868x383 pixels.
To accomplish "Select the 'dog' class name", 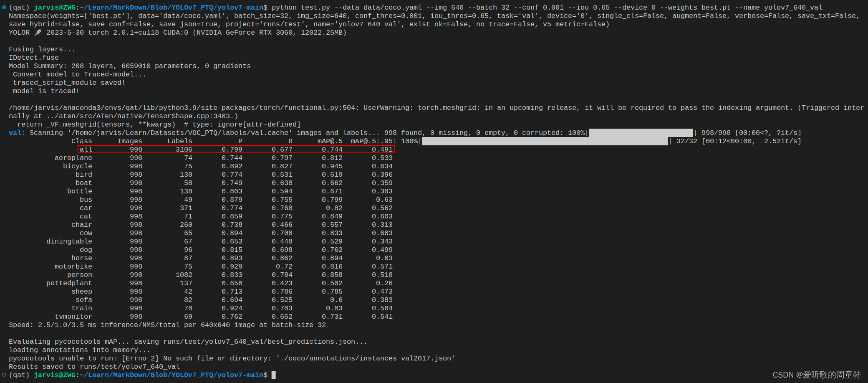I will coord(86,250).
